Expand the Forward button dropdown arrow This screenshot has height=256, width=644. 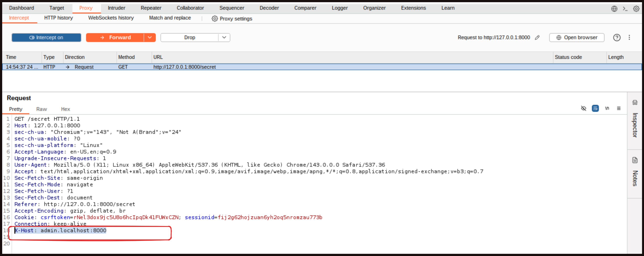point(150,37)
